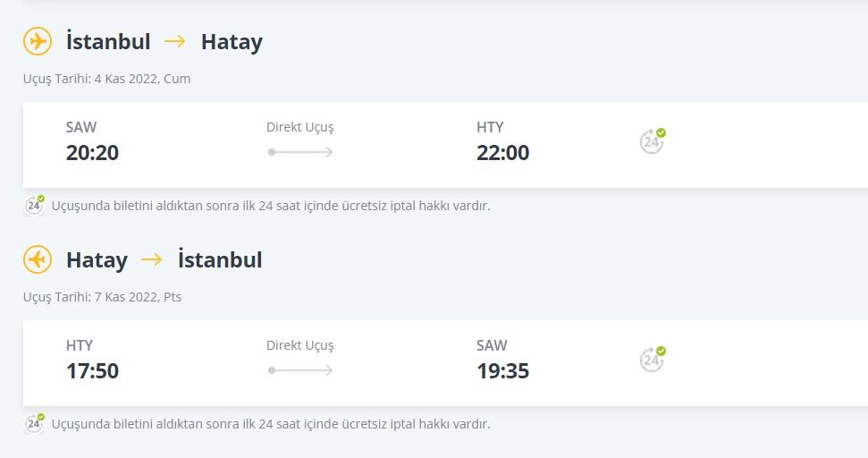Click the yellow arrow between İstanbul and Hatay
Image resolution: width=868 pixels, height=458 pixels.
(175, 41)
